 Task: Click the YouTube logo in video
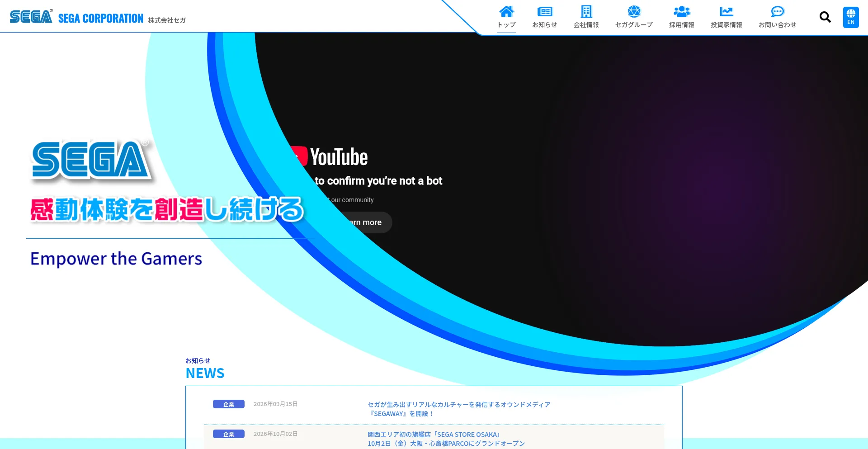329,157
